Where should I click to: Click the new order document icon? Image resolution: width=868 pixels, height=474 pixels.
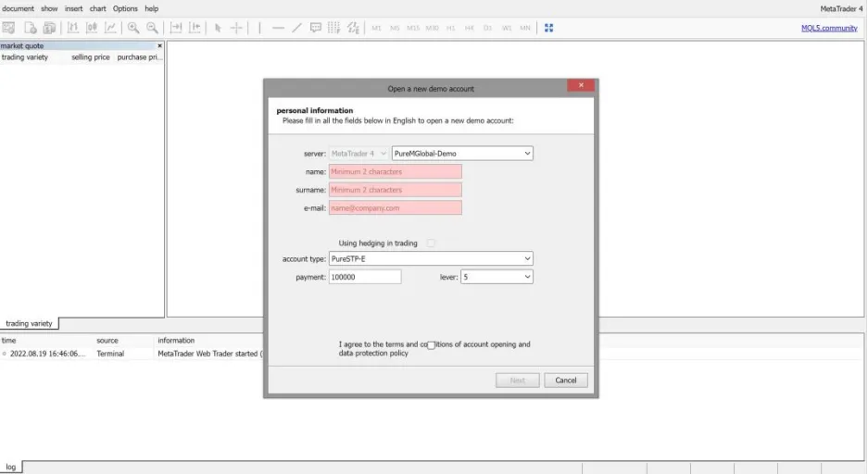(x=30, y=28)
